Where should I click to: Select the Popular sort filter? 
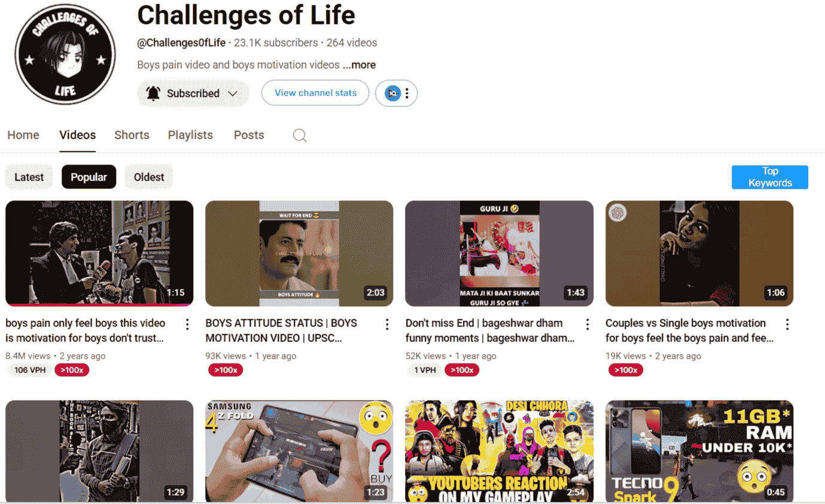pos(89,177)
